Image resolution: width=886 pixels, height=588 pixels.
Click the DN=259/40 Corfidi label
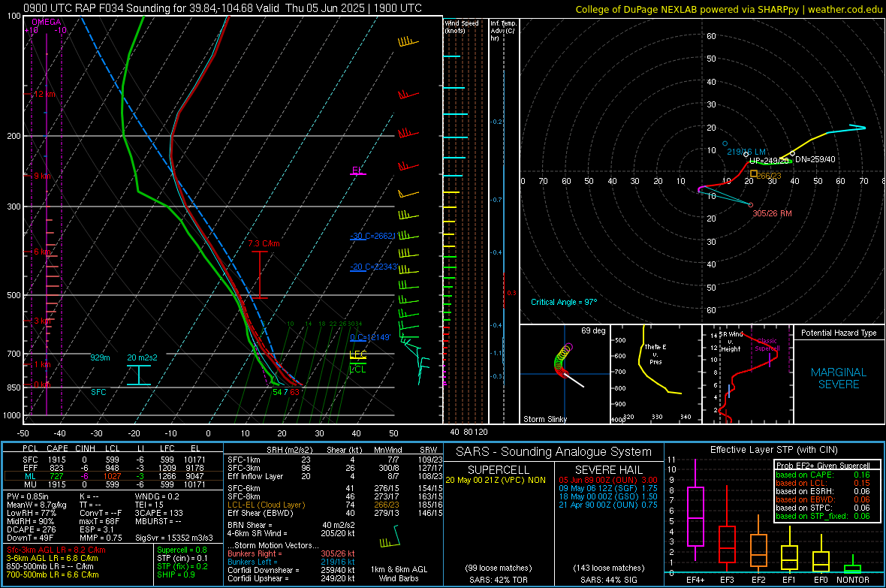pos(815,159)
